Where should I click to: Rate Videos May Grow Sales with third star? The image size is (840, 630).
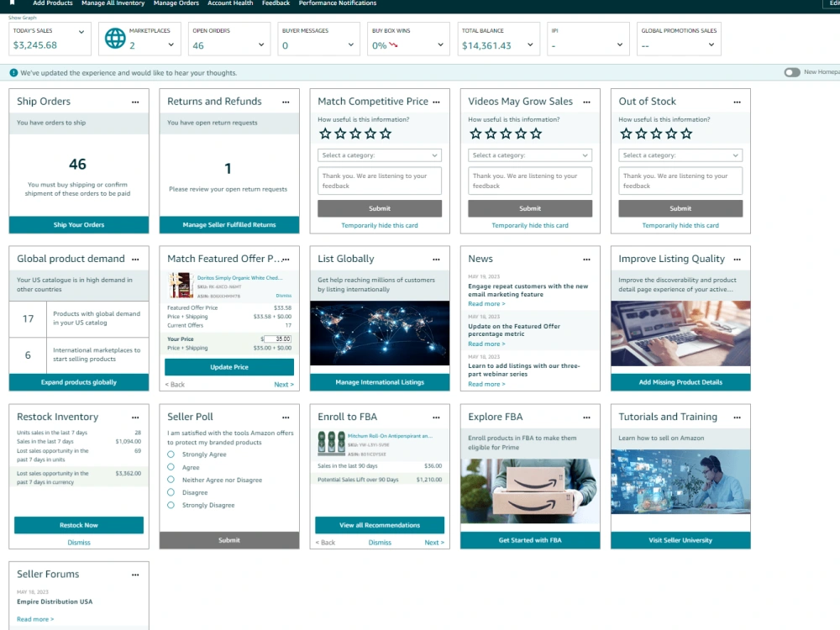[x=506, y=134]
